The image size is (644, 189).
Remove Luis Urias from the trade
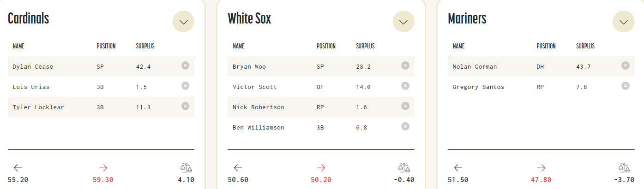click(185, 86)
